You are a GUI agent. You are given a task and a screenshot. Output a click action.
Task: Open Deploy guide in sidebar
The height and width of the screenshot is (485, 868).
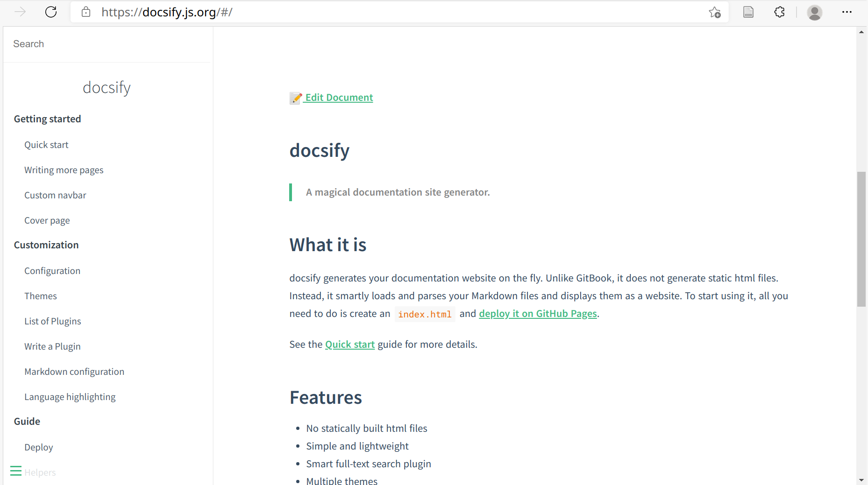click(x=39, y=447)
